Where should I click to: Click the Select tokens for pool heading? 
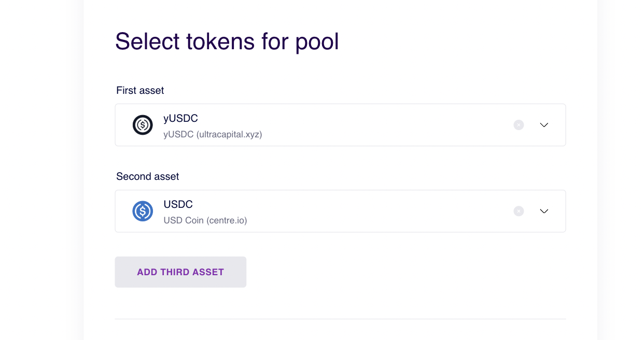point(227,41)
